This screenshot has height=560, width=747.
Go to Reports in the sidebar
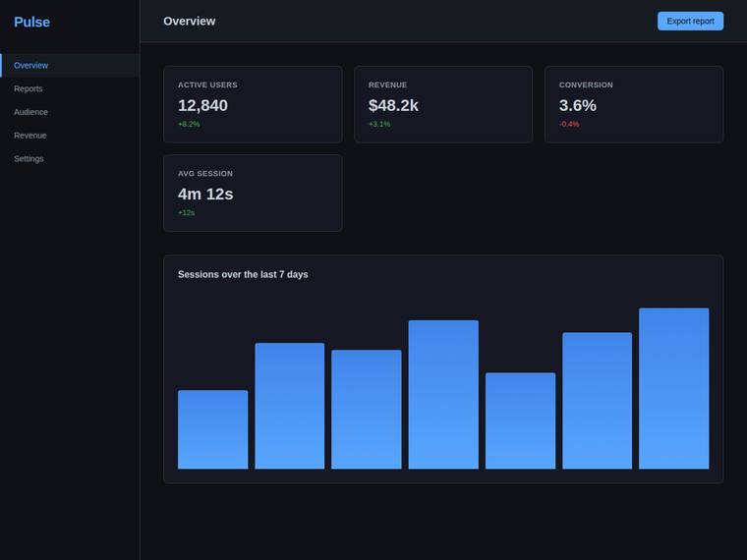pos(70,88)
